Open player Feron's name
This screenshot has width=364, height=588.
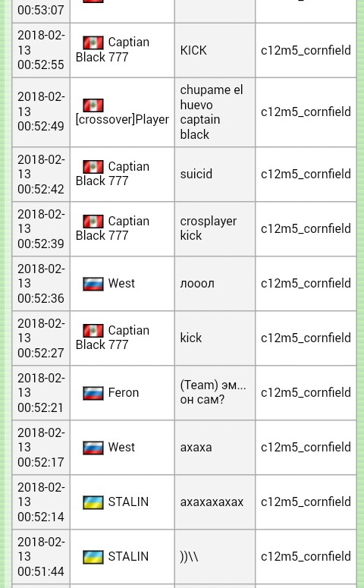coord(124,392)
